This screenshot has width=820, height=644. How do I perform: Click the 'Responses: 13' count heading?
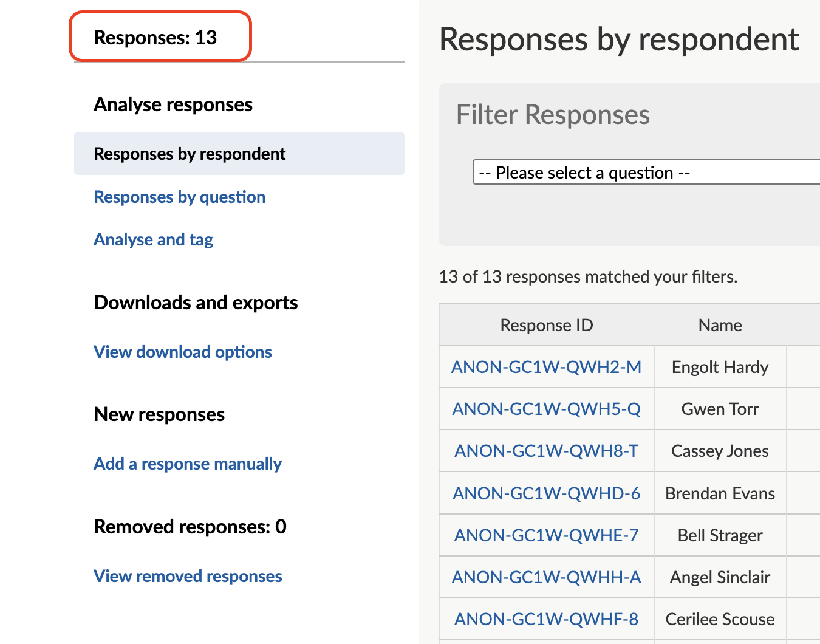click(155, 38)
